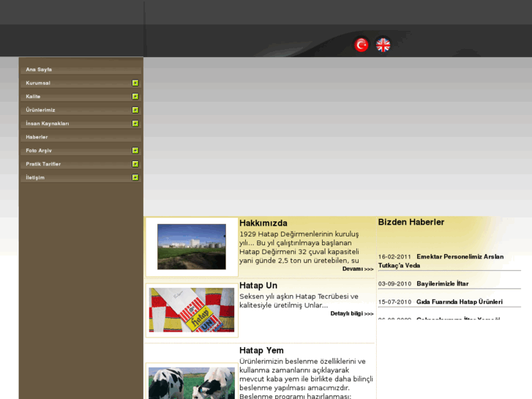Open the Ürünlerimiz menu item
Screen dimensions: 532x399
80,110
